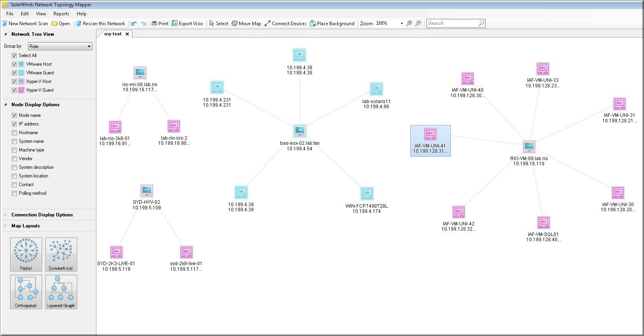The width and height of the screenshot is (644, 336).
Task: Select the syd-2k8-live-01 node icon
Action: [186, 252]
